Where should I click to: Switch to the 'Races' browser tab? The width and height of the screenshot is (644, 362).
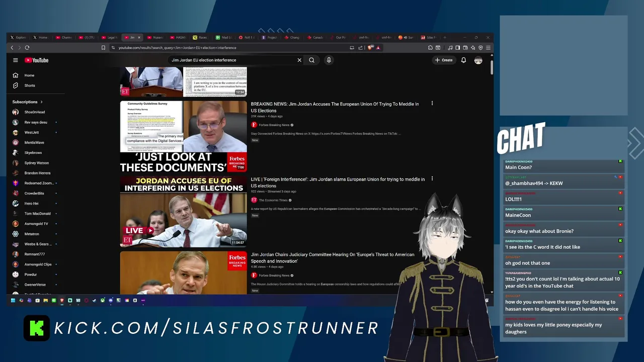(x=200, y=37)
